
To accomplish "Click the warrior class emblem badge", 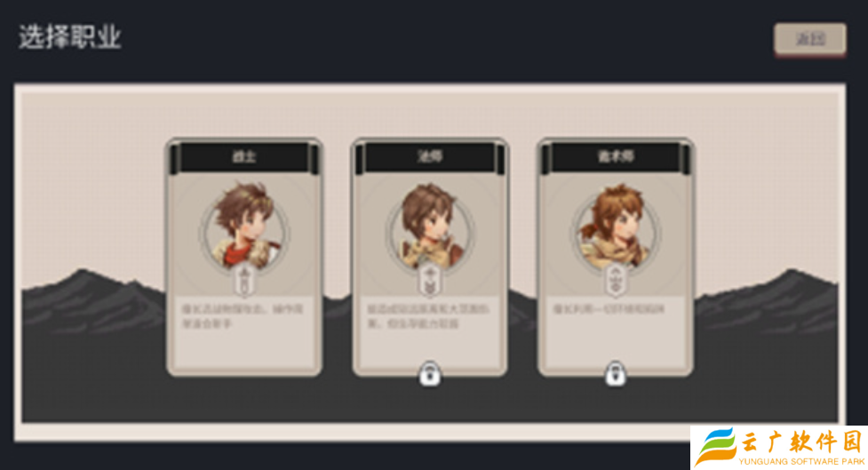I will 243,282.
